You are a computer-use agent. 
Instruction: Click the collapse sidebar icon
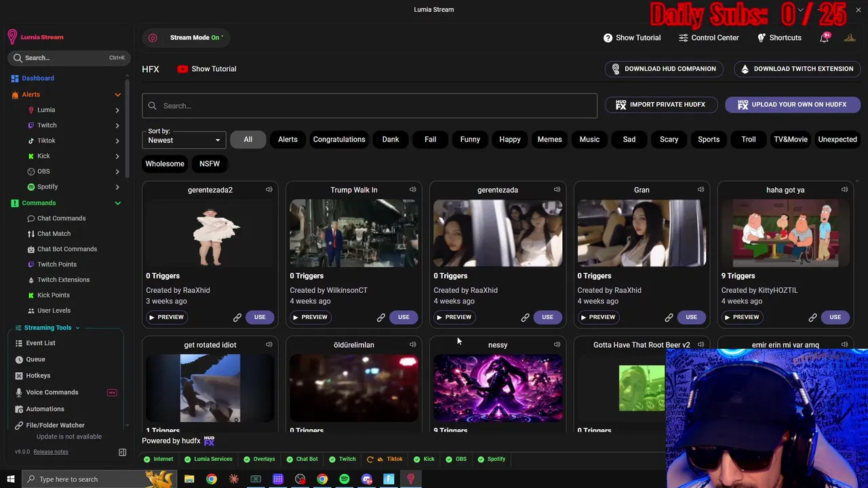pyautogui.click(x=123, y=452)
